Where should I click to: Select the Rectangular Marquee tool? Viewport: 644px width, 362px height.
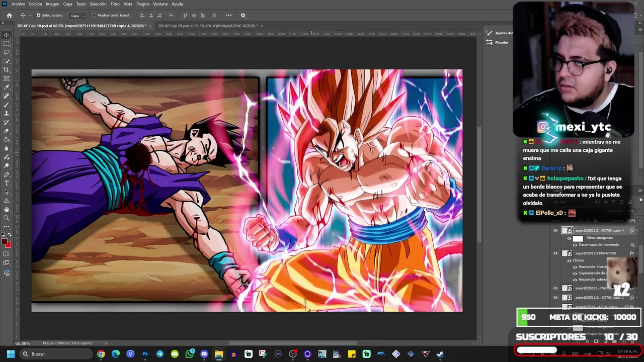click(7, 43)
